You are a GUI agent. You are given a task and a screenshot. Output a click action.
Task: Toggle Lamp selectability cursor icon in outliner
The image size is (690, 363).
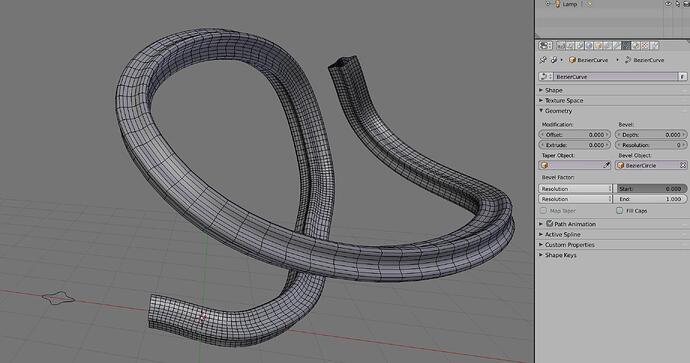678,4
